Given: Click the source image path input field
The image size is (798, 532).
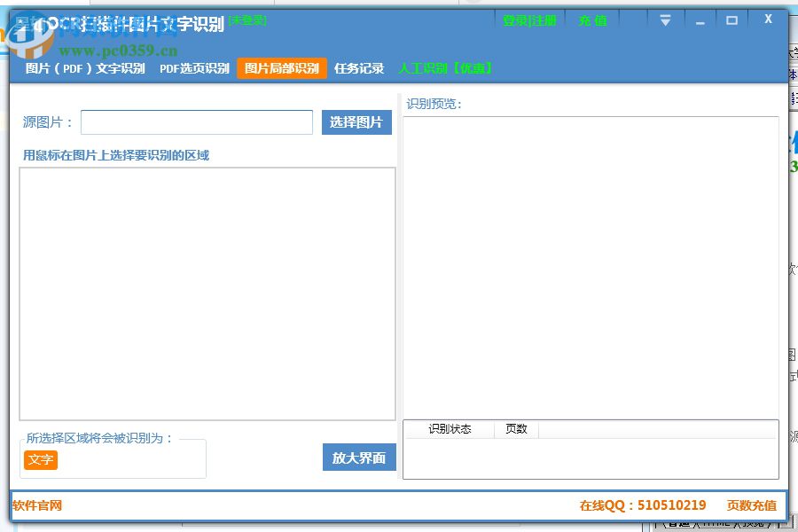Looking at the screenshot, I should (195, 121).
